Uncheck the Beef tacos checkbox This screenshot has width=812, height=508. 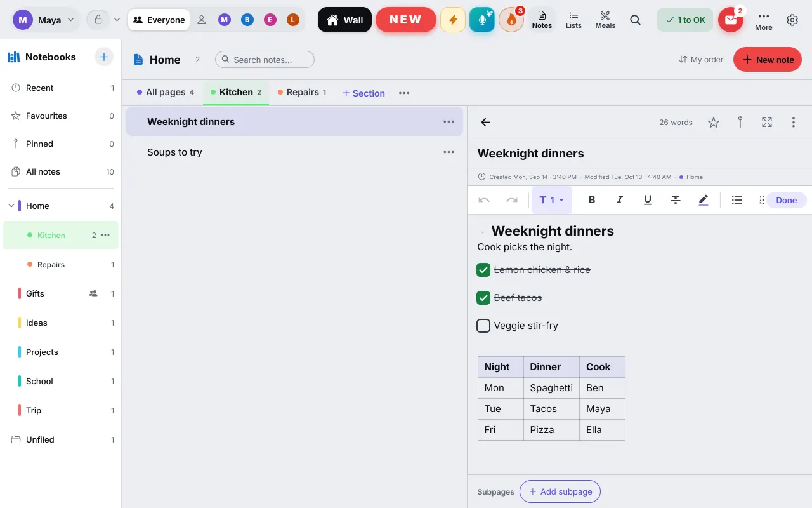point(483,298)
